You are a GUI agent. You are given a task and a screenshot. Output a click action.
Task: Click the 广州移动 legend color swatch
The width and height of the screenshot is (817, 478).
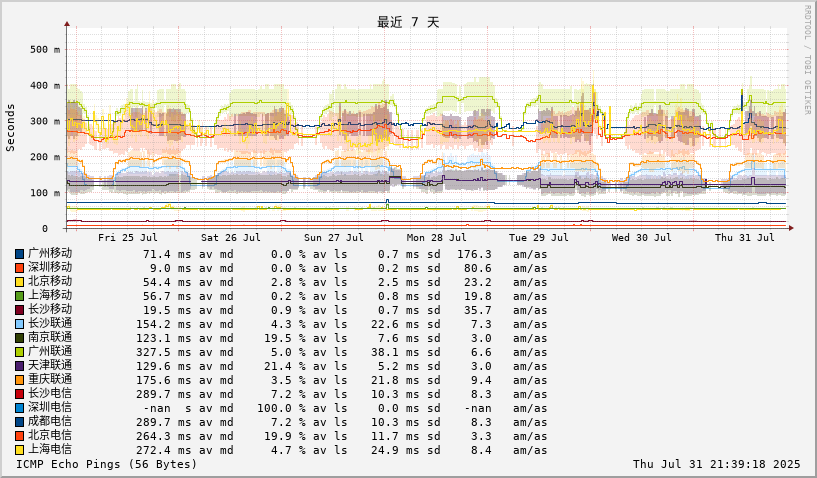point(19,254)
